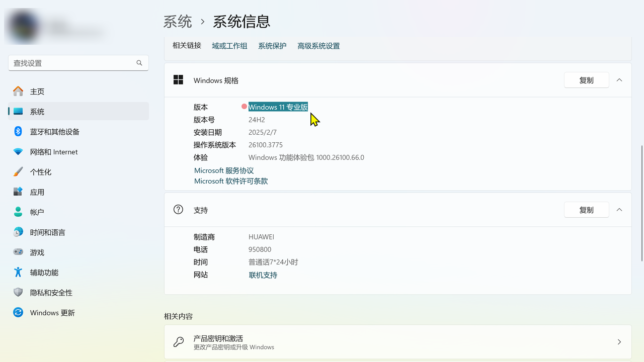
Task: Expand 产品密钥和激活 arrow
Action: (619, 342)
